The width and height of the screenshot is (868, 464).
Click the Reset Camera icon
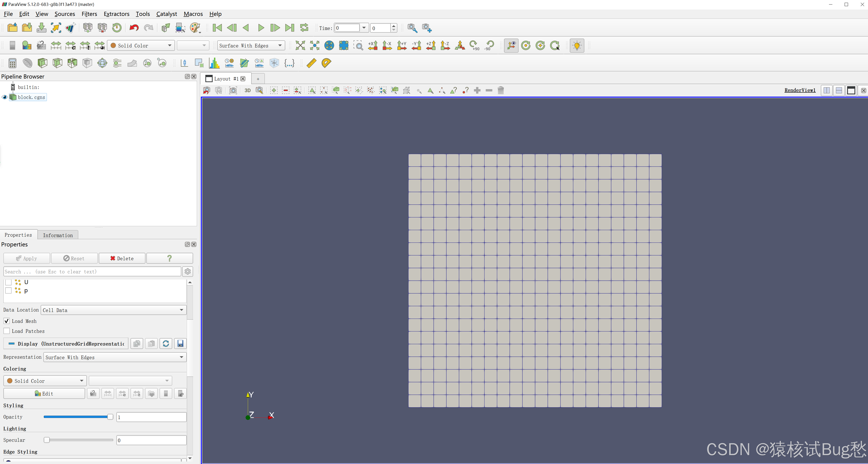(x=300, y=45)
